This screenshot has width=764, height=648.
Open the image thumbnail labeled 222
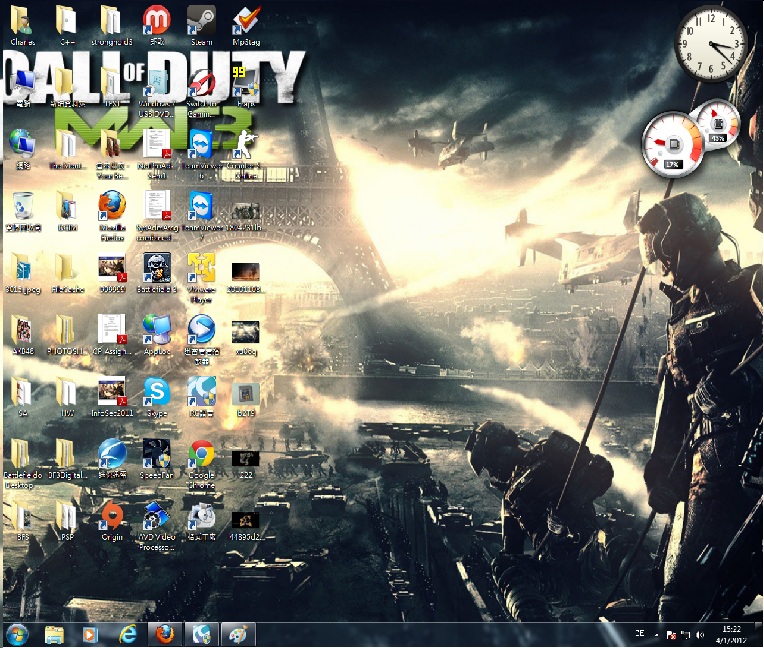(x=246, y=464)
